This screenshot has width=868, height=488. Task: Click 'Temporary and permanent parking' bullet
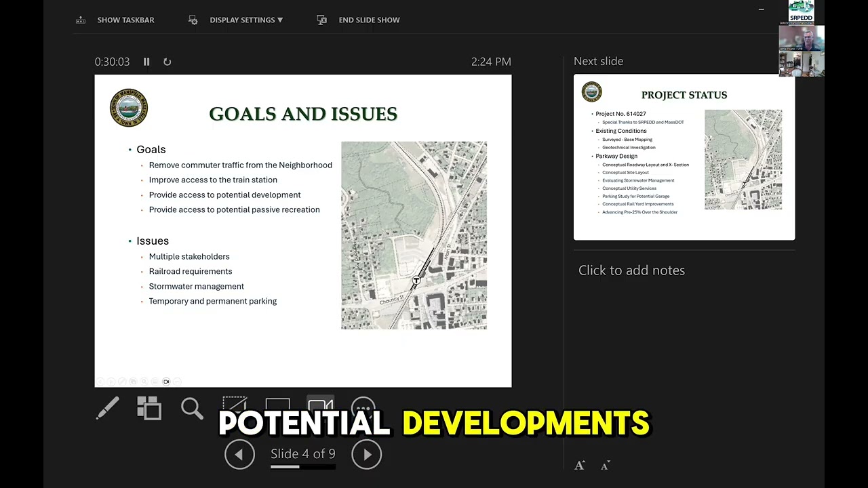point(213,302)
